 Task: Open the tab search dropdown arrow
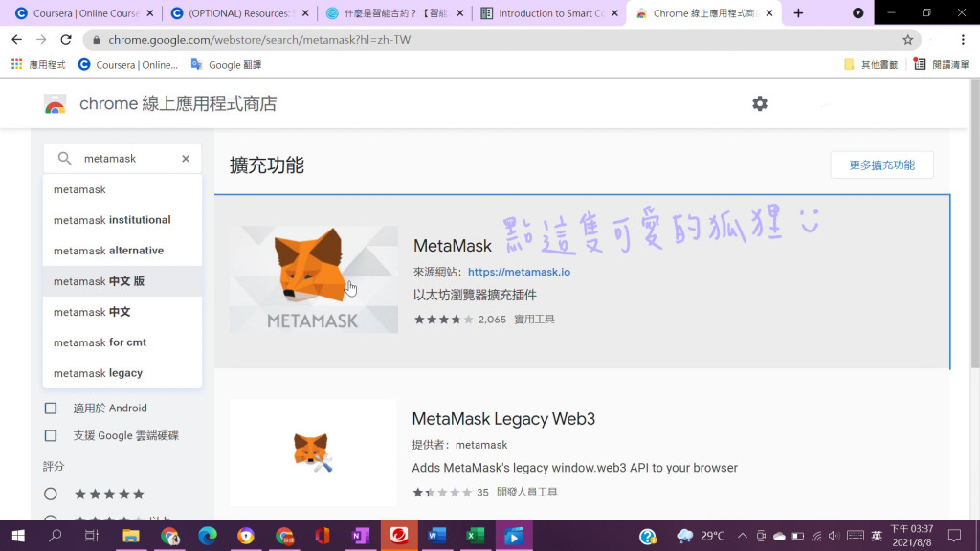coord(858,13)
